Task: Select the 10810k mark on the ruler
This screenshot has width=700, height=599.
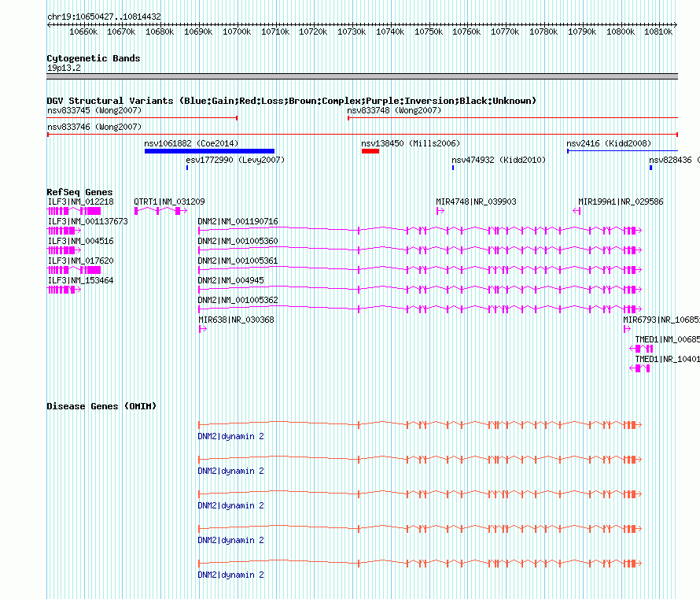Action: [658, 31]
